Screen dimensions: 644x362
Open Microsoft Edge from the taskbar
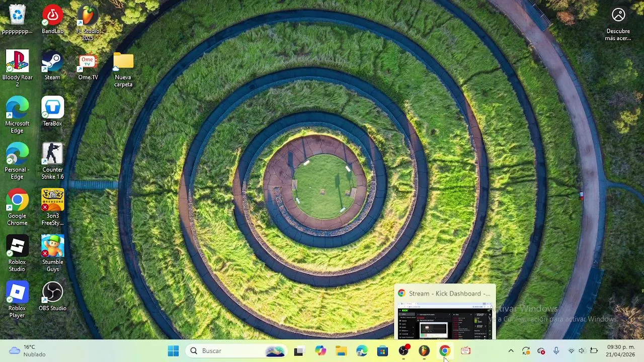[x=362, y=351]
